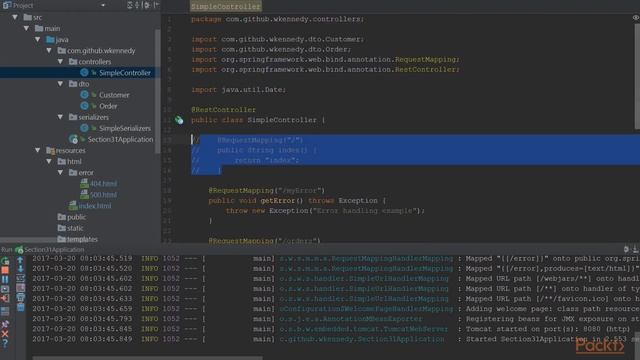This screenshot has height=360, width=640.
Task: Collapse the resources folder
Action: (x=38, y=150)
